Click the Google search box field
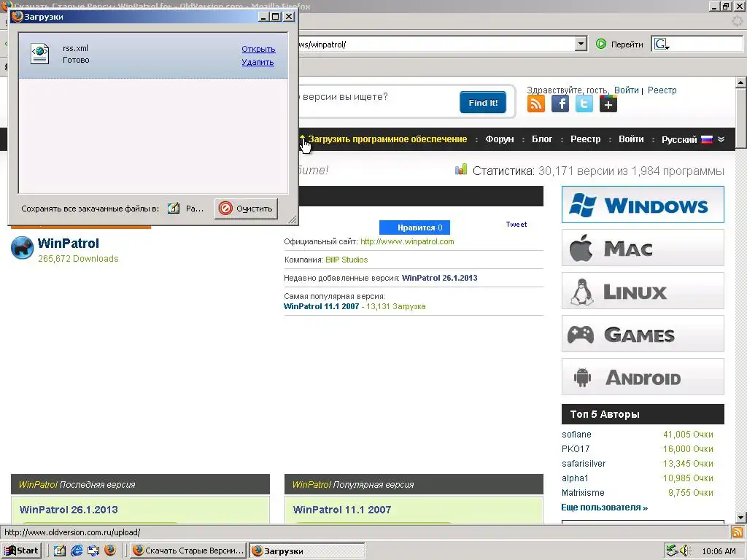This screenshot has width=747, height=560. (707, 44)
